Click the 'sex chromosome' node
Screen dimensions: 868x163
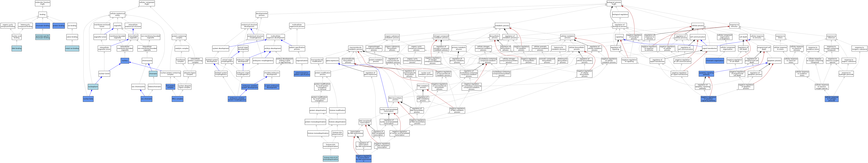pyautogui.click(x=138, y=87)
